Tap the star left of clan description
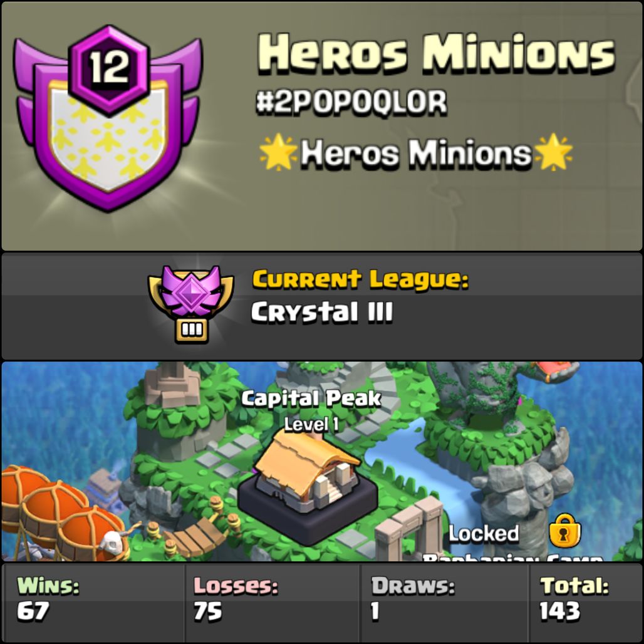The height and width of the screenshot is (644, 644). [x=279, y=152]
